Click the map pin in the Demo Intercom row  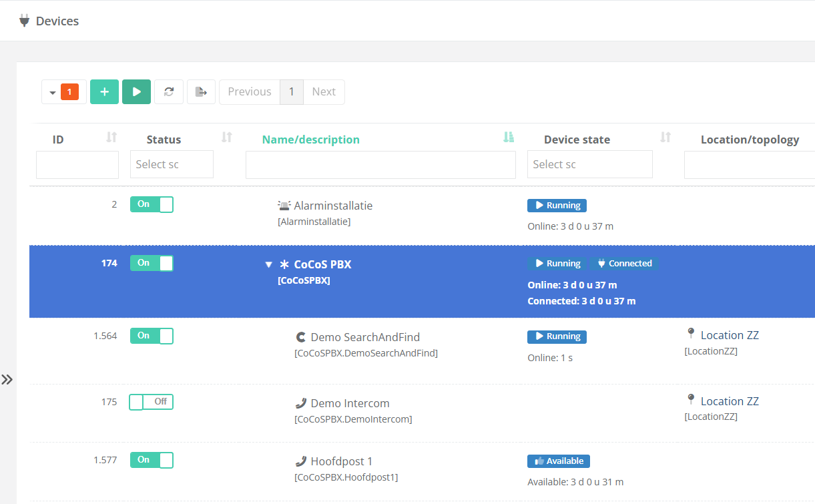pos(691,400)
